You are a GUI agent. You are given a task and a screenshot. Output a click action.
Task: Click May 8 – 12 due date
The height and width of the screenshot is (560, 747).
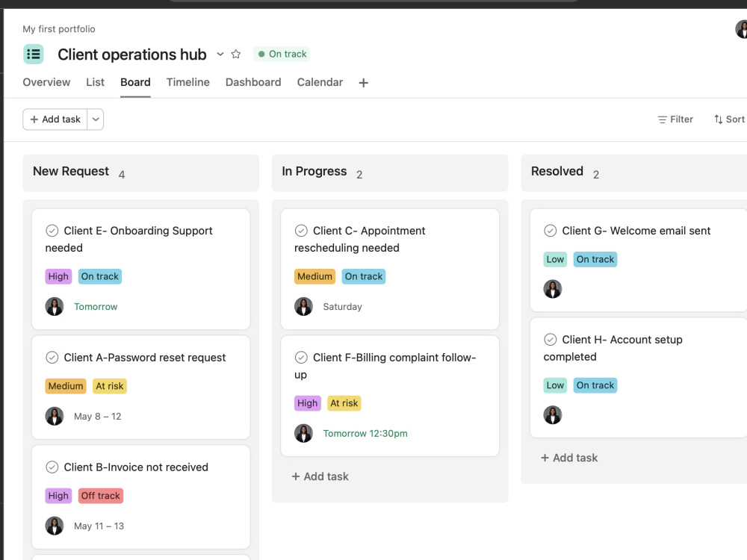pos(98,417)
